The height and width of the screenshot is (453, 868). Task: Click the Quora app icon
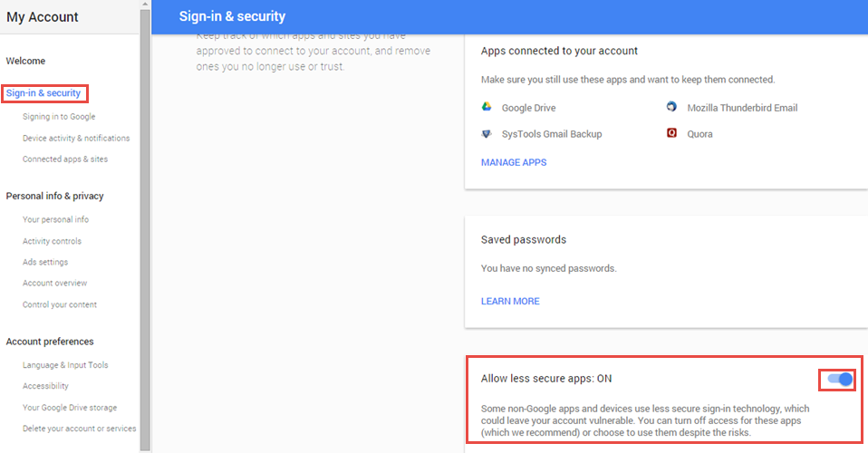click(x=671, y=133)
